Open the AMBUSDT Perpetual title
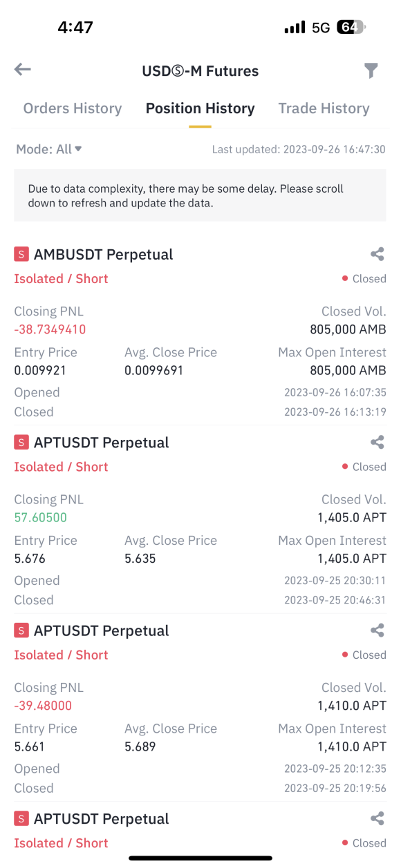 point(104,254)
